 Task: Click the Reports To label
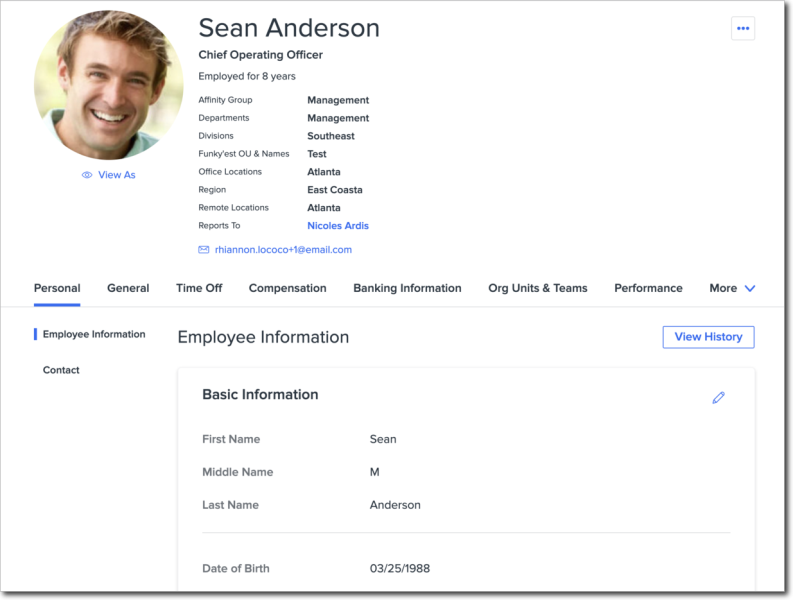click(219, 226)
